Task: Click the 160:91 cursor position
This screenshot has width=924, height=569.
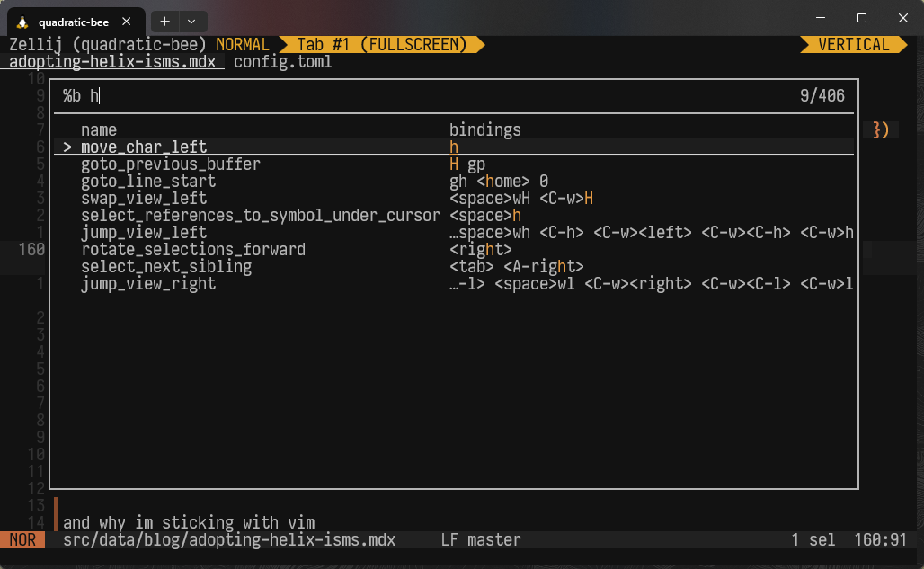Action: tap(880, 539)
